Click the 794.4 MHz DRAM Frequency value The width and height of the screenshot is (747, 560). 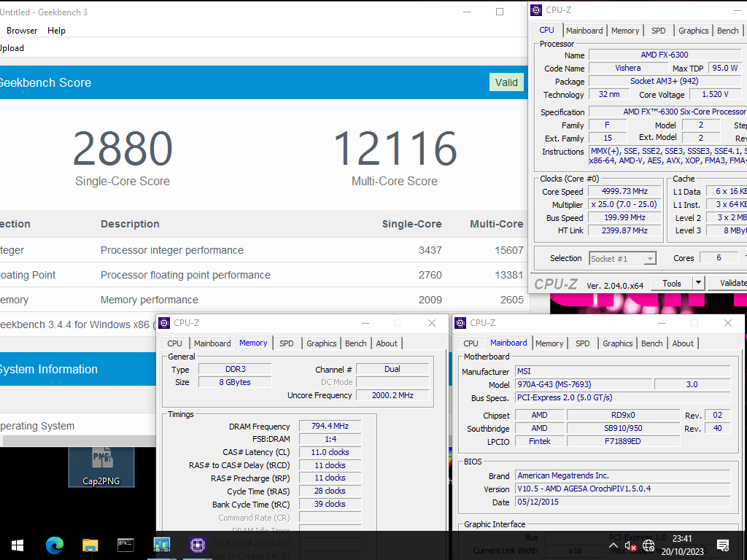[330, 426]
